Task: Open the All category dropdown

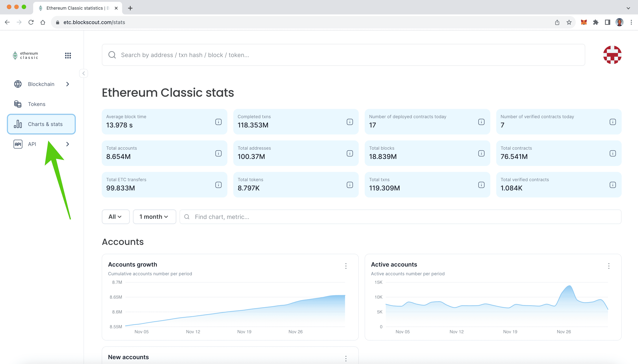Action: click(115, 217)
